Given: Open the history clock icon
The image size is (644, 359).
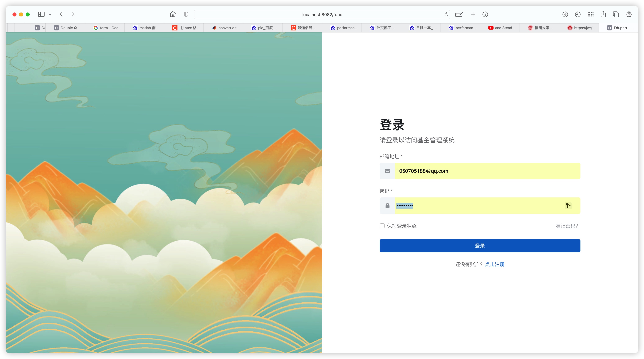Looking at the screenshot, I should 577,14.
